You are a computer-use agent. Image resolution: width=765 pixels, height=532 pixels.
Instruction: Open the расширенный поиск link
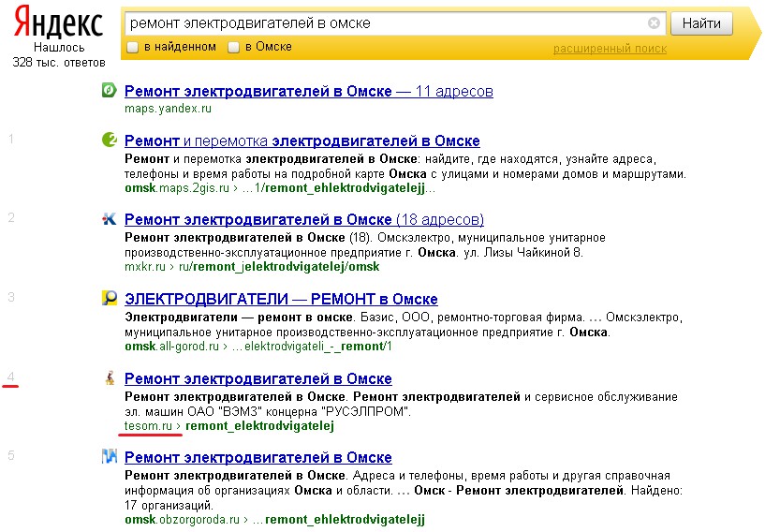tap(610, 49)
